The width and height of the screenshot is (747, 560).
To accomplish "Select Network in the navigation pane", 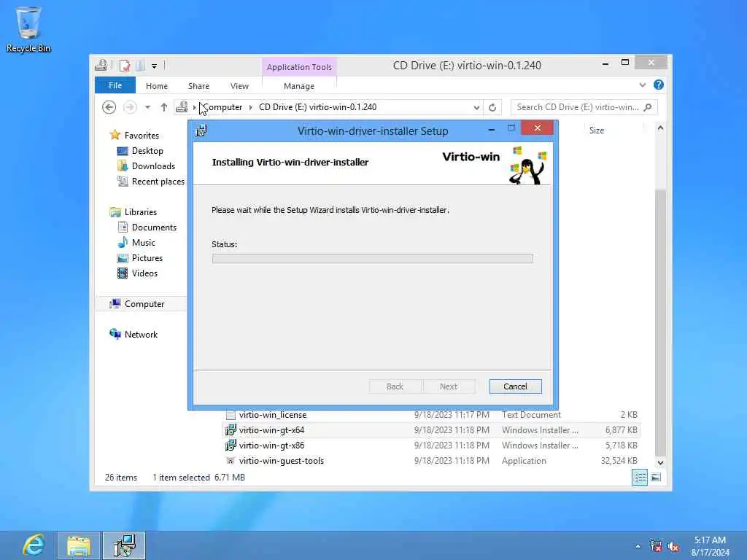I will [141, 334].
